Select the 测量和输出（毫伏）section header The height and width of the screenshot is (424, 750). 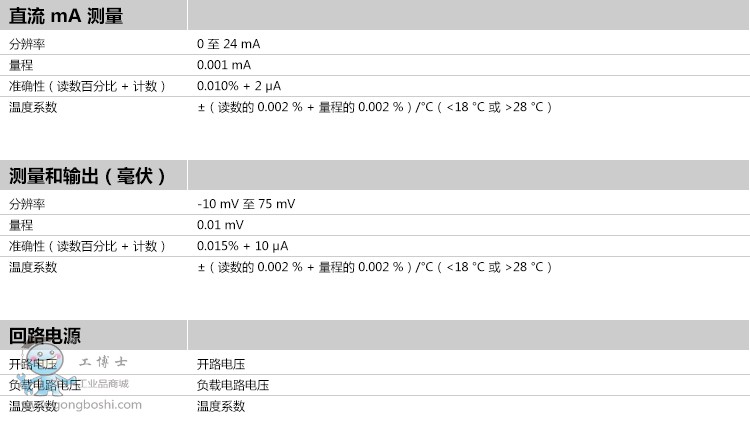point(87,176)
